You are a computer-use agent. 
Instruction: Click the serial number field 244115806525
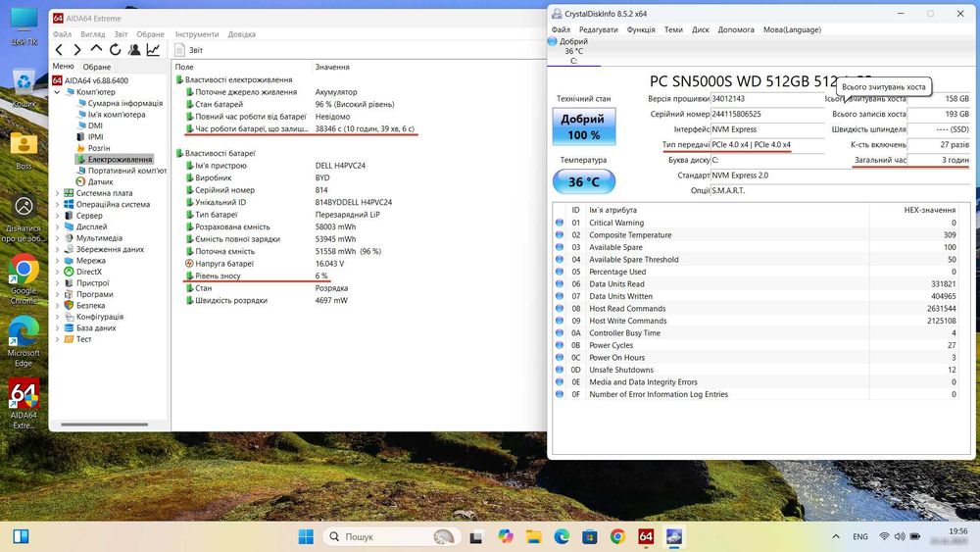click(767, 115)
